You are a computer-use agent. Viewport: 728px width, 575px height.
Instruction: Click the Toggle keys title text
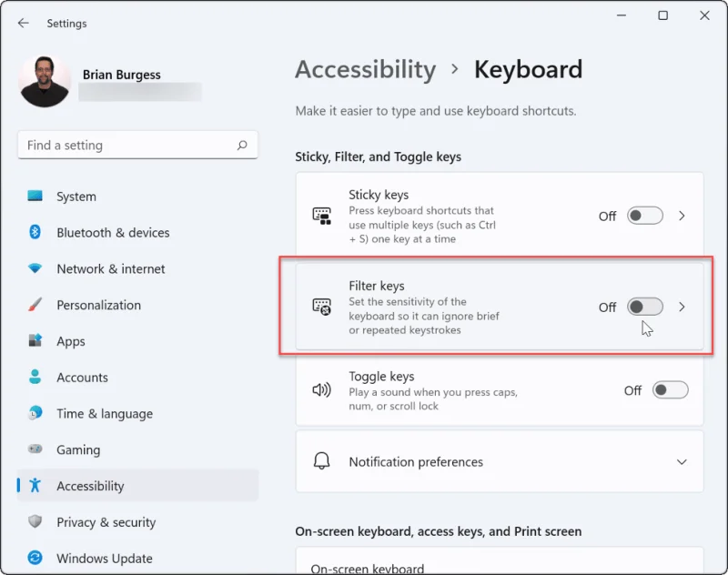pyautogui.click(x=381, y=377)
